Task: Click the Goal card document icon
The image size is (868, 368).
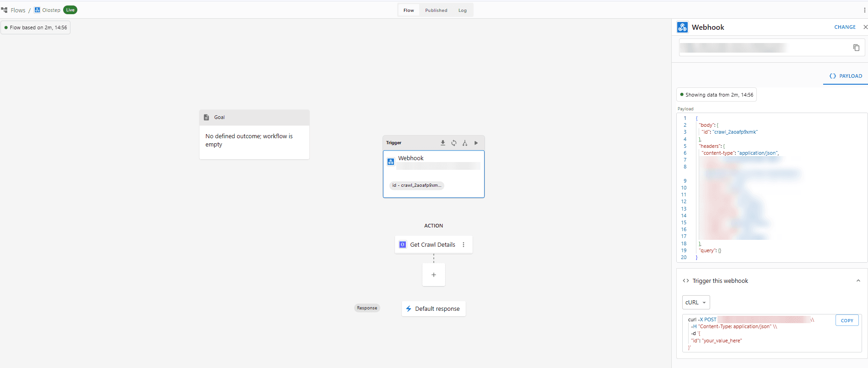Action: point(206,117)
